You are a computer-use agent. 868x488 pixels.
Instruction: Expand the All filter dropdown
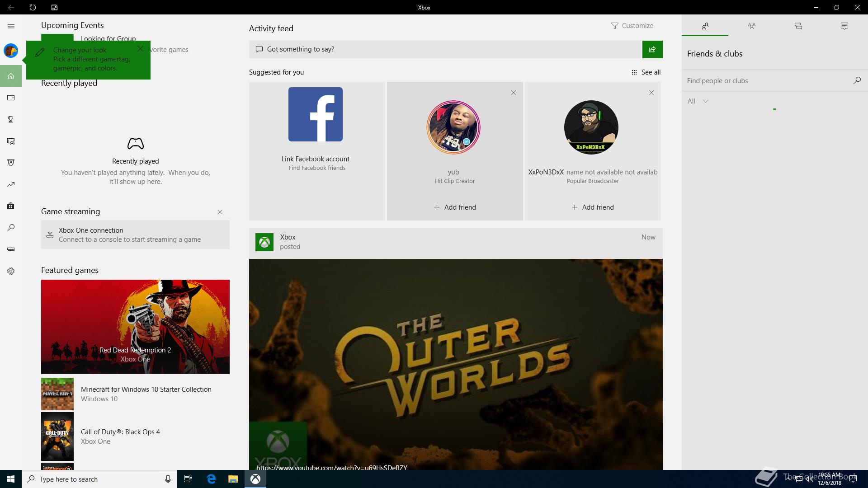point(698,101)
